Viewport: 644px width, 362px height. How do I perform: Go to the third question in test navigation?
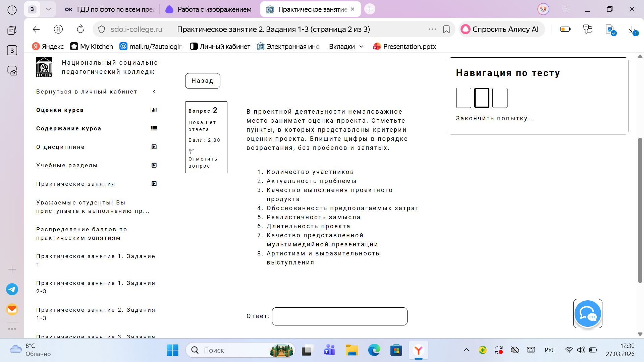tap(500, 98)
